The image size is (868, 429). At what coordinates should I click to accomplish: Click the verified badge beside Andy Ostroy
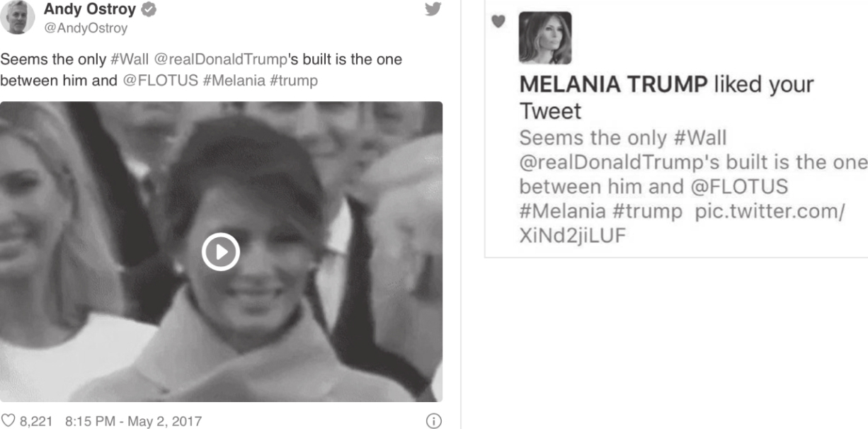coord(149,10)
